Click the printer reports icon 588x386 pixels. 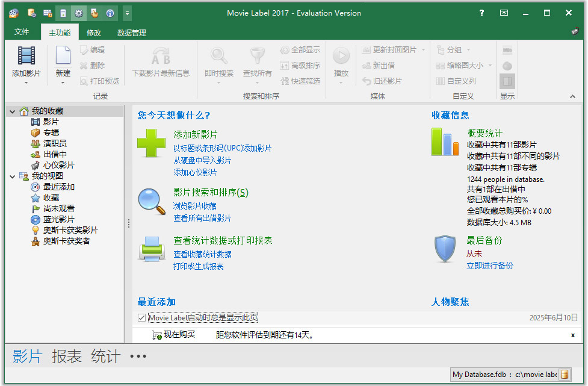(x=152, y=249)
